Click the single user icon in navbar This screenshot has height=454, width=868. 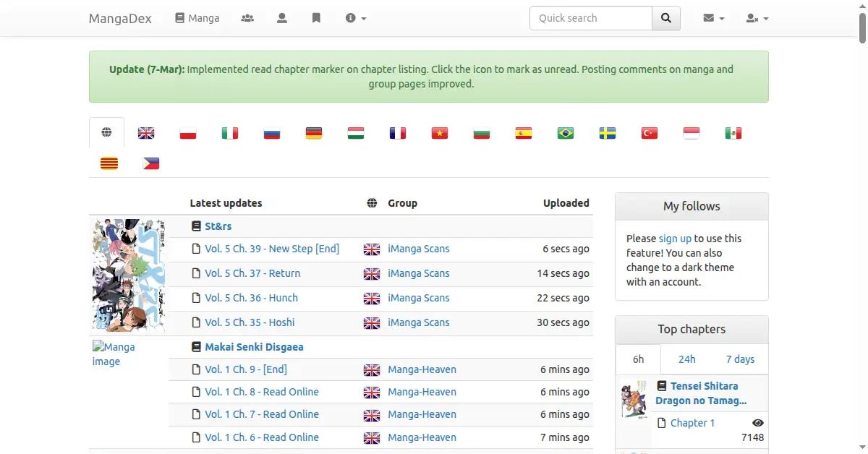[x=282, y=18]
